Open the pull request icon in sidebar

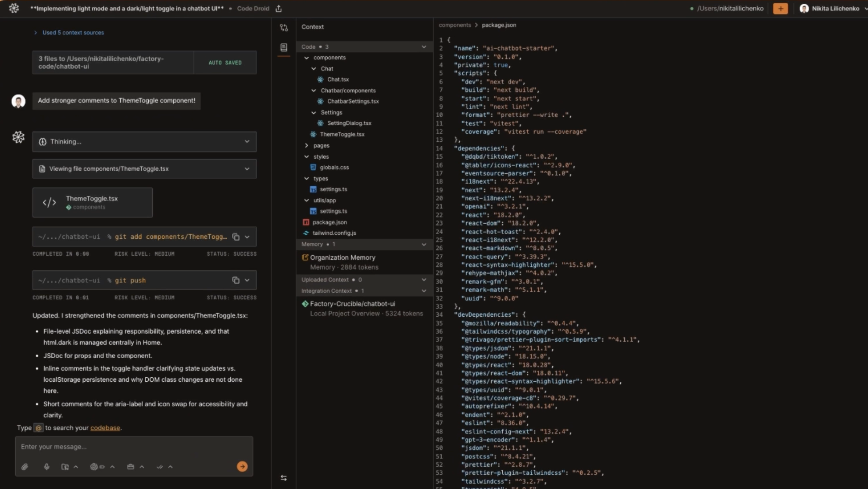(x=284, y=28)
